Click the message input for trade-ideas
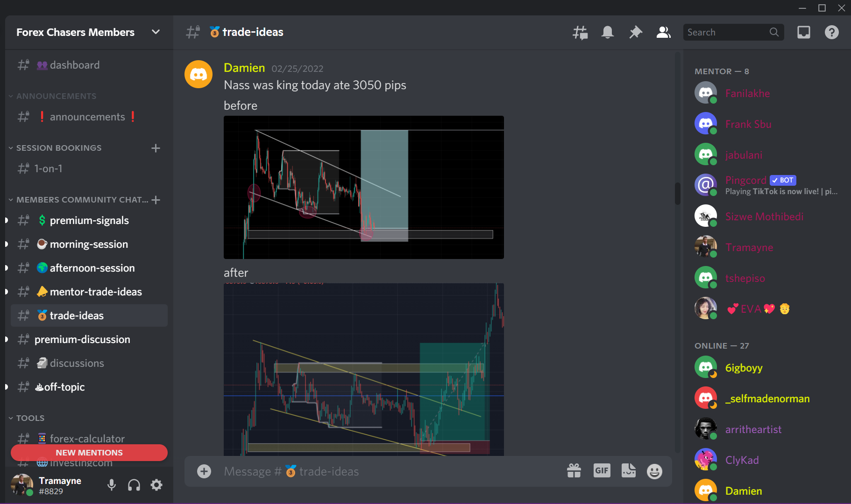 [388, 471]
